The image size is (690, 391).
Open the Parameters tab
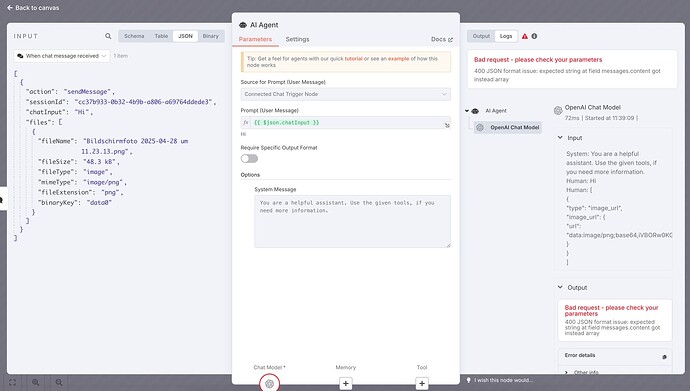click(x=255, y=39)
